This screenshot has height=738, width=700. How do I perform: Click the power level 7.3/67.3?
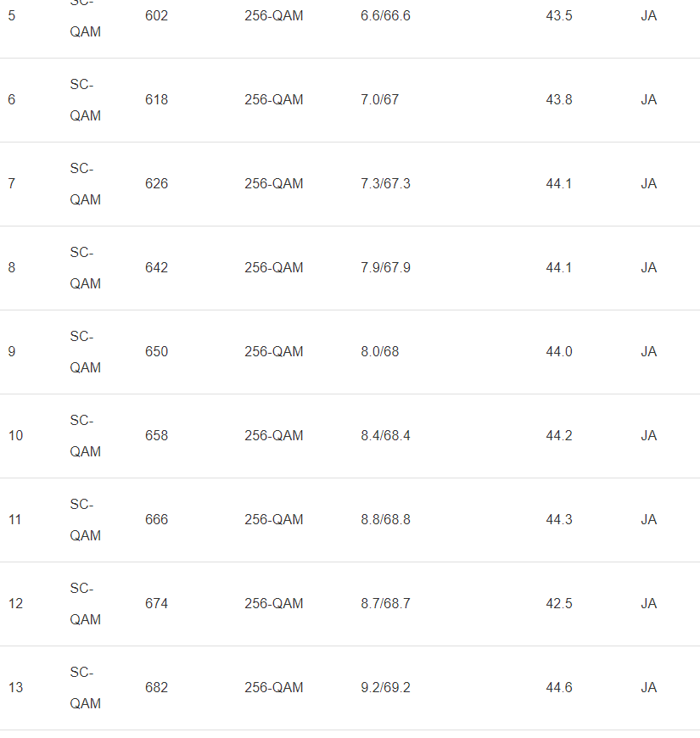tap(385, 184)
